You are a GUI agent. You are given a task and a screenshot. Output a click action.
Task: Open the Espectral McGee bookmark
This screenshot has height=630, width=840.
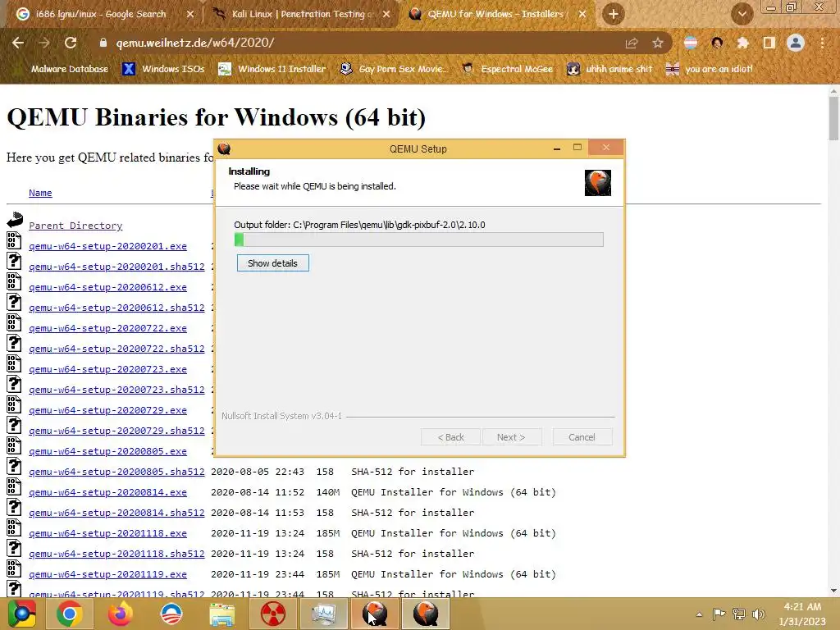[508, 69]
